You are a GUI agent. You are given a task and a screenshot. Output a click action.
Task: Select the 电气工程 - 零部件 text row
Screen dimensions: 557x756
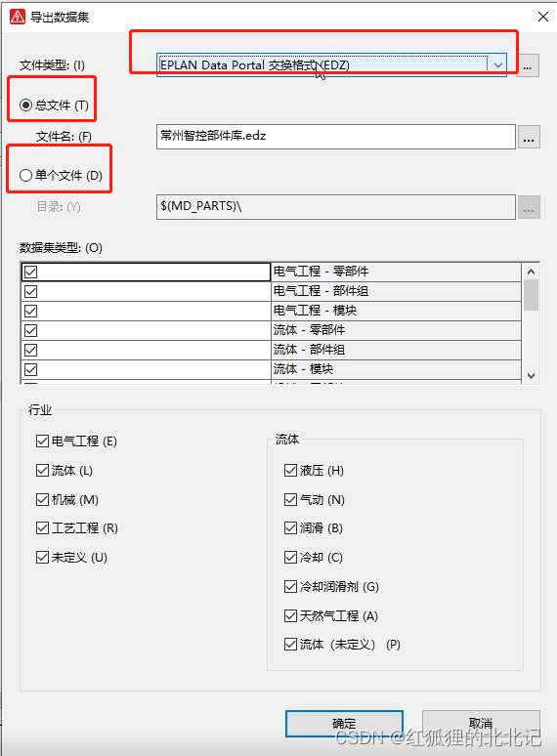pos(396,272)
